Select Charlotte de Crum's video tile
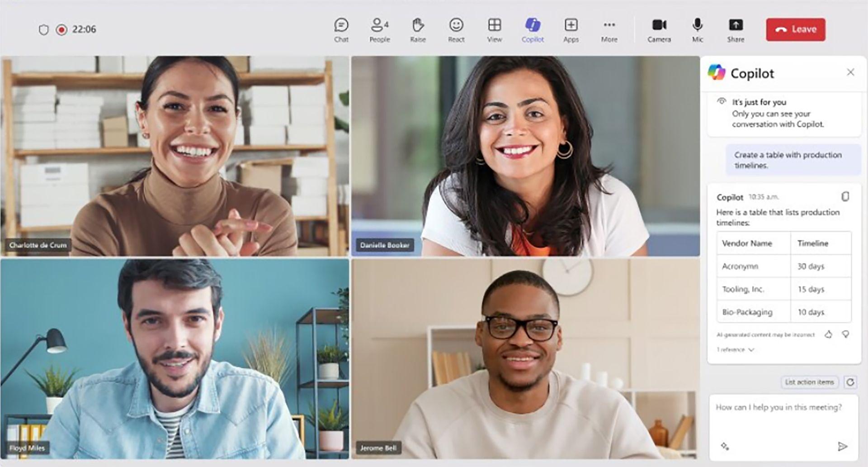The width and height of the screenshot is (868, 467). [175, 156]
